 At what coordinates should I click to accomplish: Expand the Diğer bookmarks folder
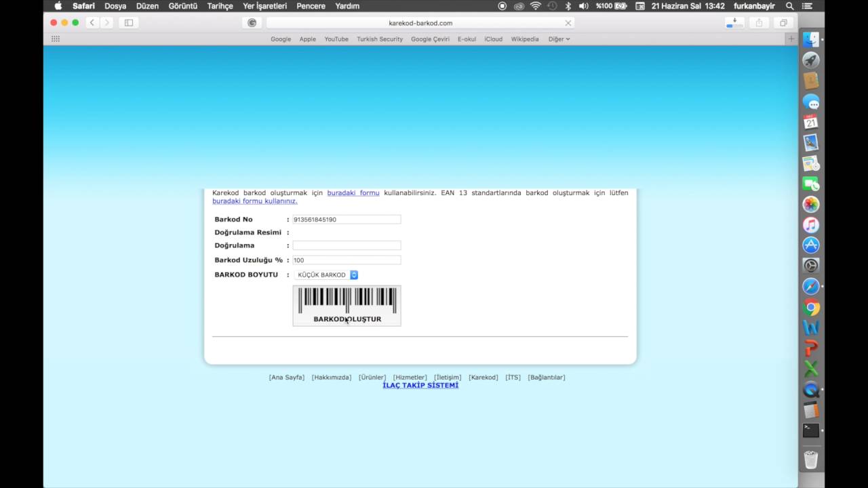tap(559, 39)
